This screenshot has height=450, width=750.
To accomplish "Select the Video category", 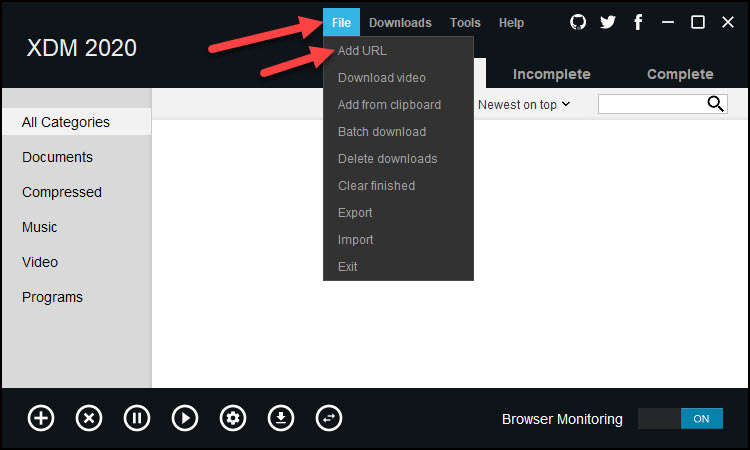I will point(40,262).
